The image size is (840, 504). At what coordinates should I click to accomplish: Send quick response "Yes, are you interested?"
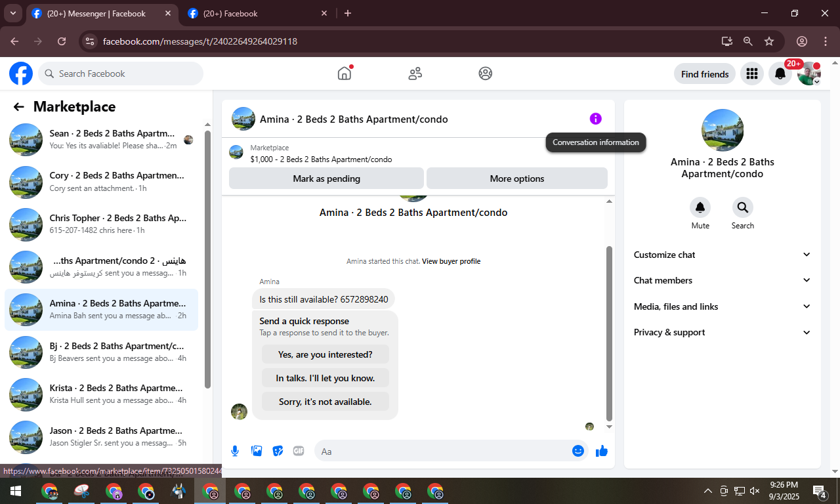pos(325,354)
